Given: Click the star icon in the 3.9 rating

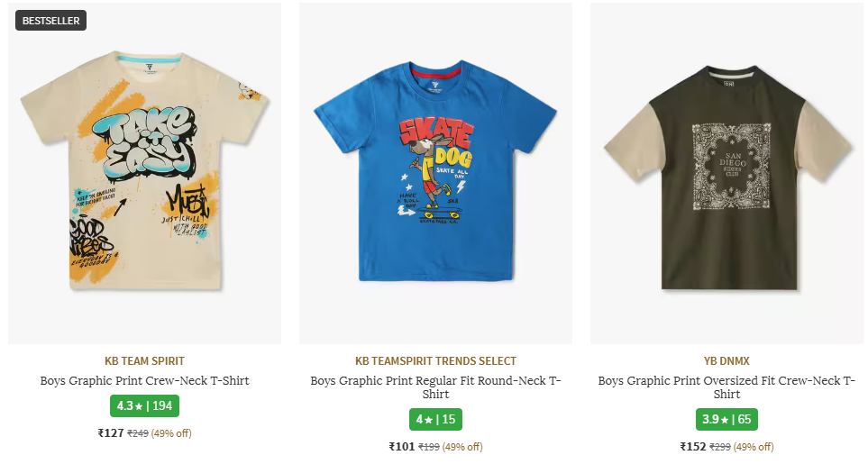Looking at the screenshot, I should (724, 420).
